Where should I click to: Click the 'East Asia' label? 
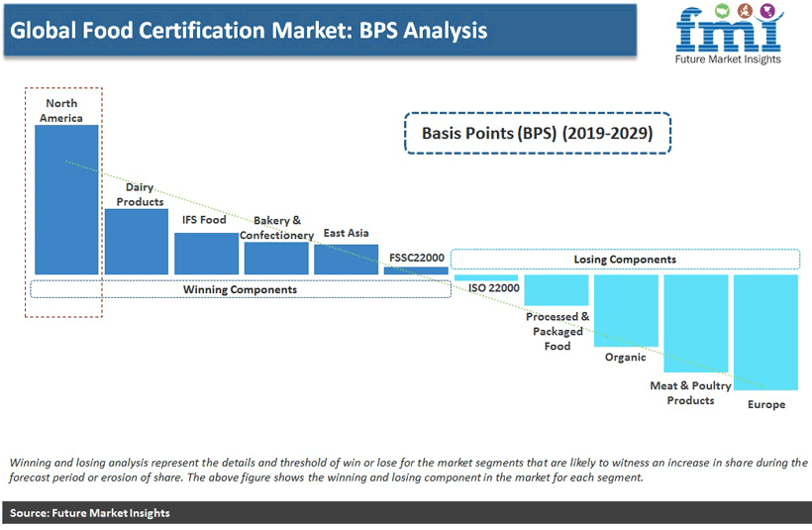point(346,233)
